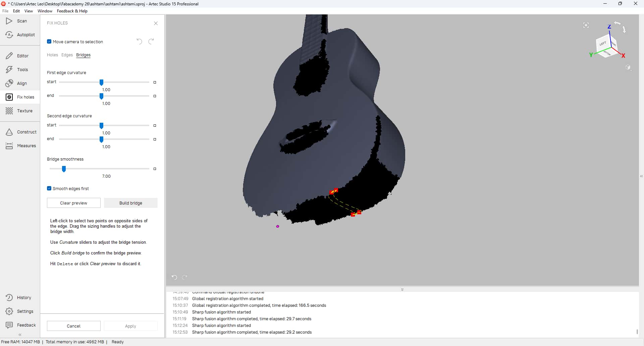Open the Edit menu
This screenshot has width=644, height=346.
16,11
